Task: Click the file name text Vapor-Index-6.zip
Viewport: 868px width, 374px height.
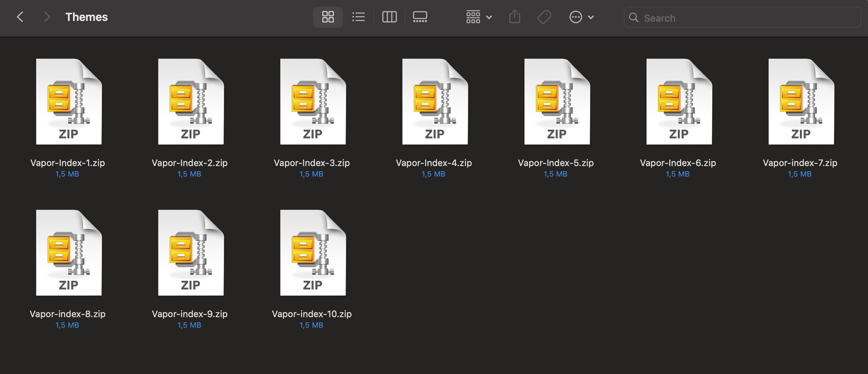Action: [678, 163]
